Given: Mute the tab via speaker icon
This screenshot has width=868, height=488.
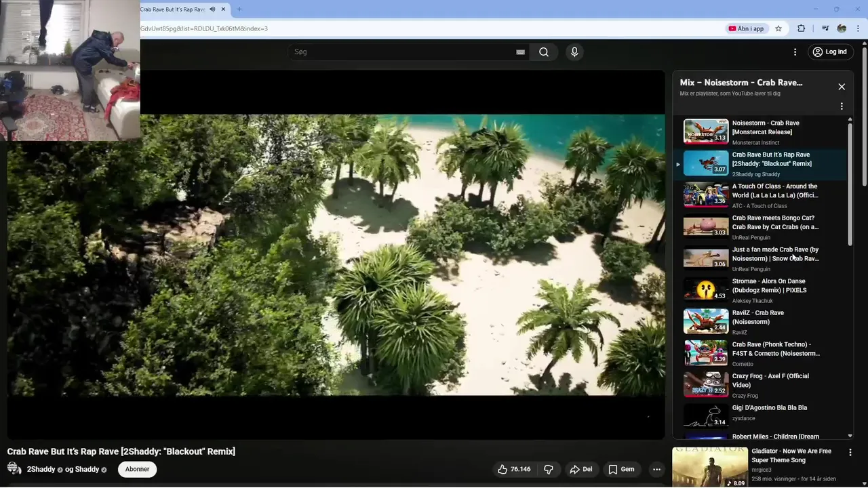Looking at the screenshot, I should pyautogui.click(x=212, y=9).
